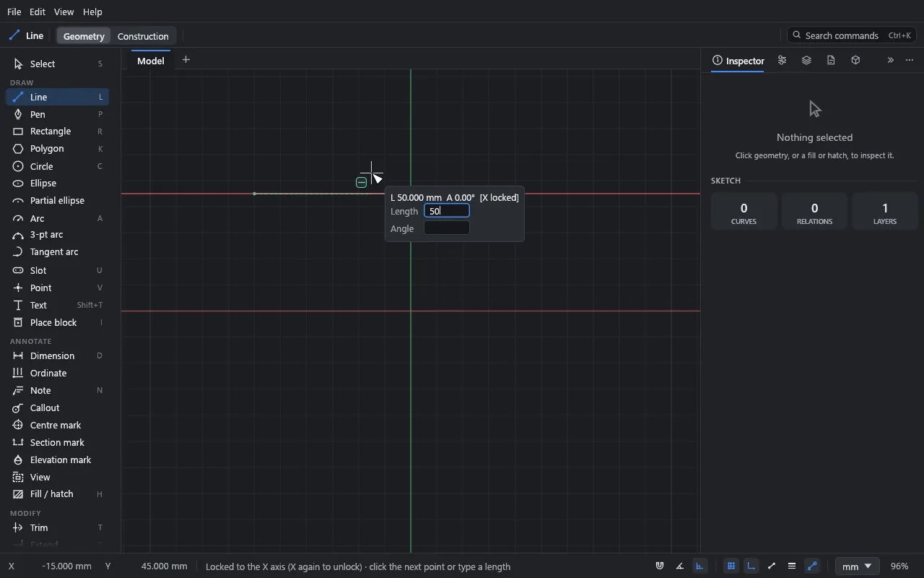Pick the Ellipse tool
924x578 pixels.
click(x=58, y=184)
